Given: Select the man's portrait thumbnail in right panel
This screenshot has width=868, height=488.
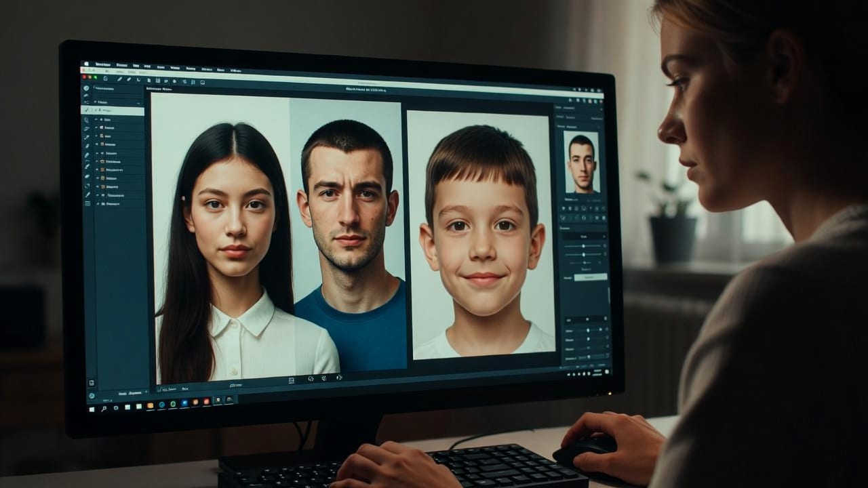Looking at the screenshot, I should click(581, 163).
